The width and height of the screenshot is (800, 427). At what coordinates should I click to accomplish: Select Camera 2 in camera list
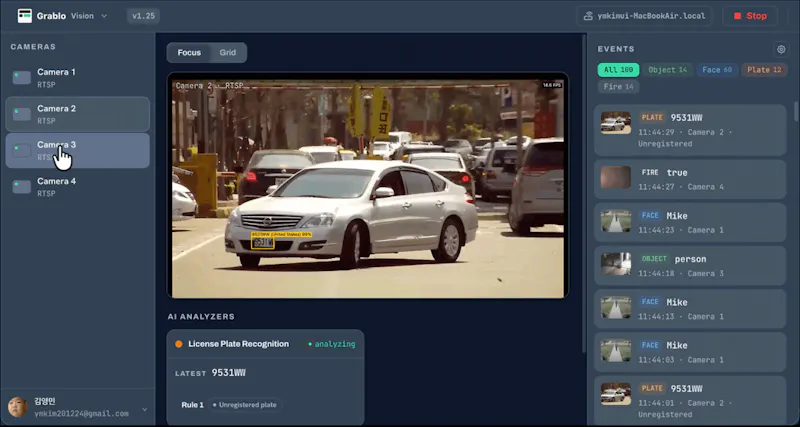pos(78,114)
